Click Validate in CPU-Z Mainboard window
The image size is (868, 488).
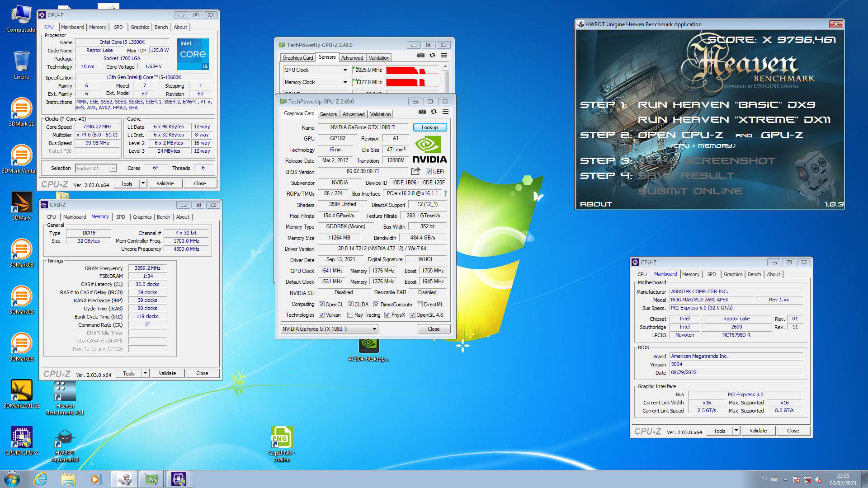pyautogui.click(x=758, y=431)
